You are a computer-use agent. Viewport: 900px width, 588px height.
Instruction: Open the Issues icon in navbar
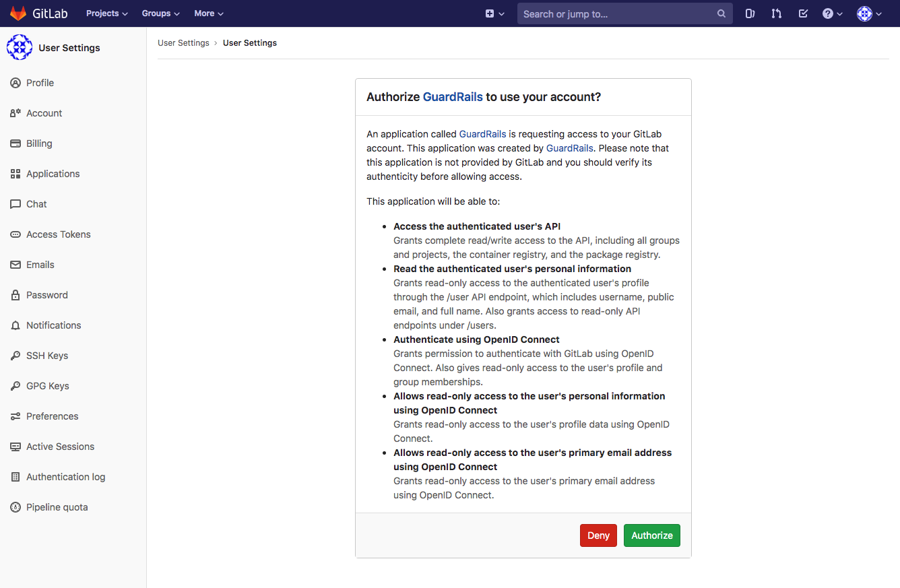pos(750,13)
